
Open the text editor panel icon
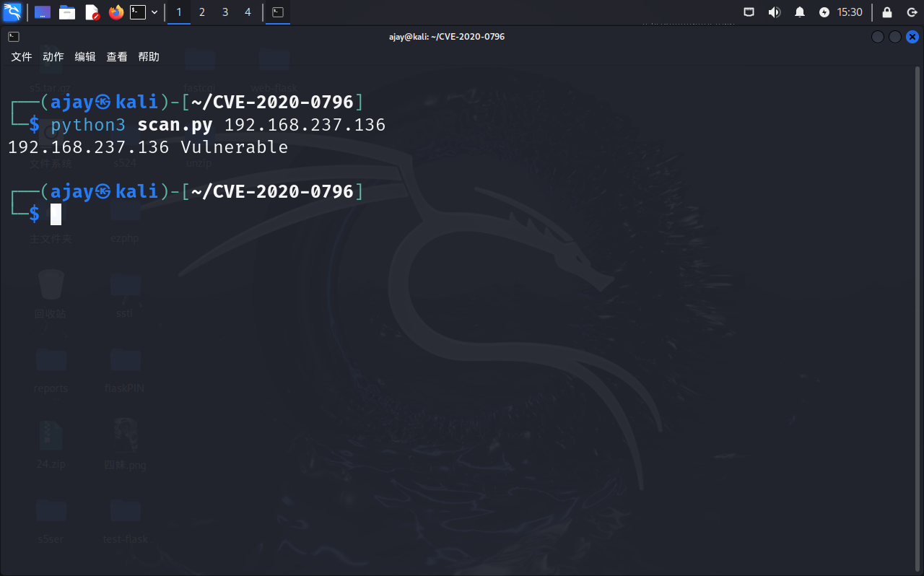click(x=90, y=12)
